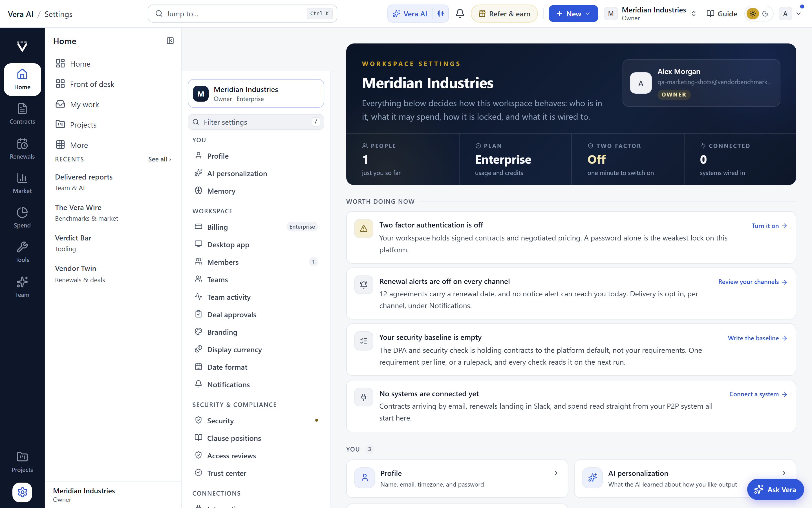Click the plug icon for connected systems
The height and width of the screenshot is (508, 812).
tap(364, 397)
